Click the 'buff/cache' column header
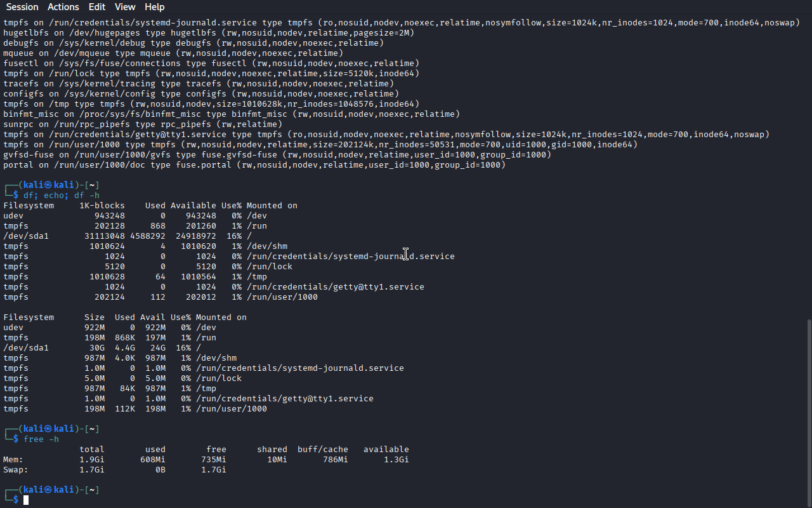 pos(323,450)
